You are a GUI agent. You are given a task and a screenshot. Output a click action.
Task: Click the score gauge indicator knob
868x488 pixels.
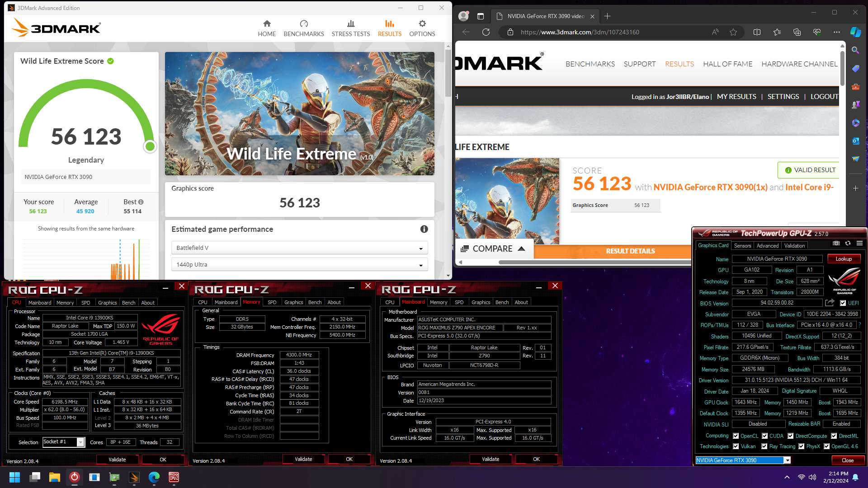coord(150,146)
